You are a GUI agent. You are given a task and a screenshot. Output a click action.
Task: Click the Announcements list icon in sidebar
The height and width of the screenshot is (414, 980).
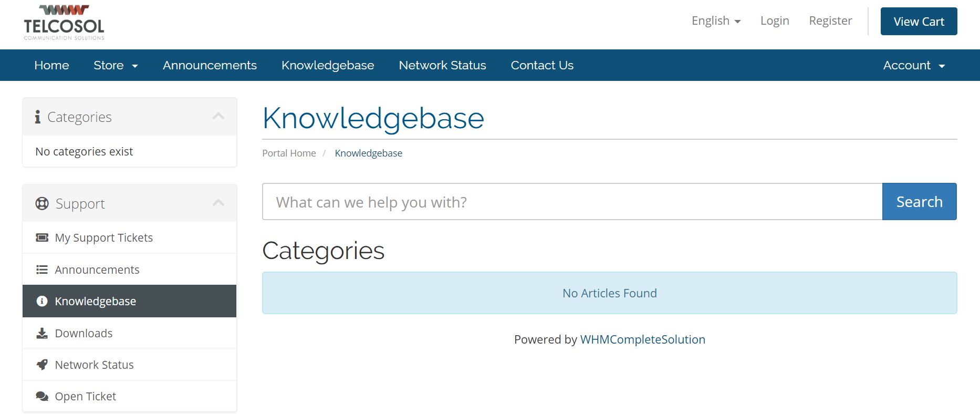click(x=42, y=270)
